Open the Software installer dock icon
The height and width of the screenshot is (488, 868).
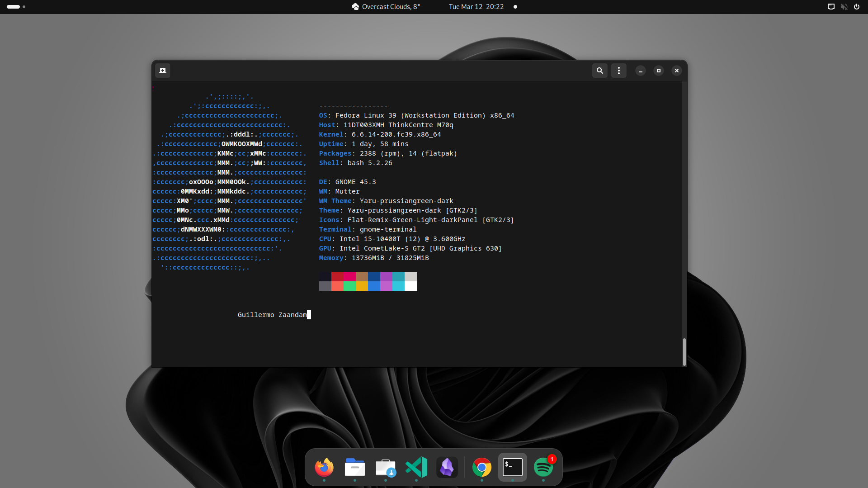pos(386,467)
